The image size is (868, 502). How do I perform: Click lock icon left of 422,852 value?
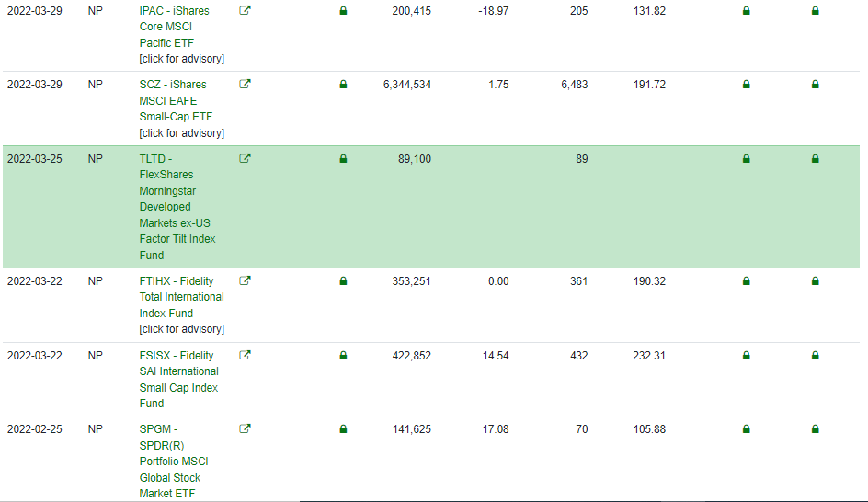[343, 356]
